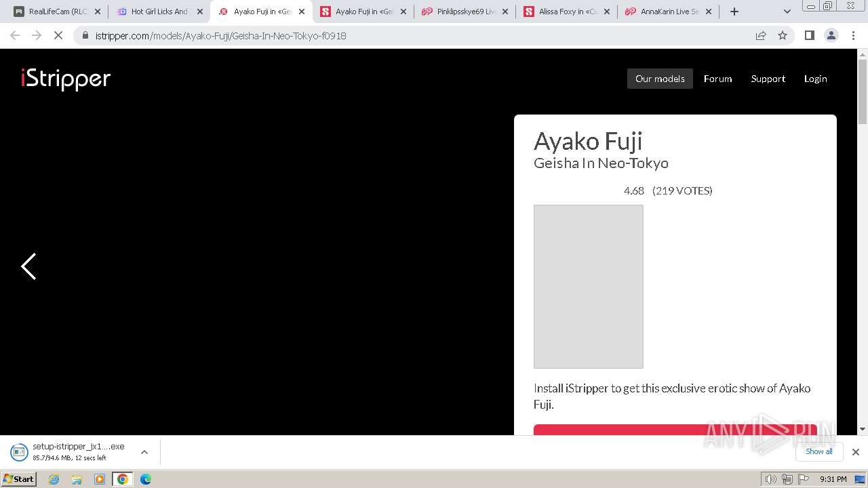Image resolution: width=868 pixels, height=488 pixels.
Task: Switch to the AnnaKarin Live browser tab
Action: tap(667, 12)
